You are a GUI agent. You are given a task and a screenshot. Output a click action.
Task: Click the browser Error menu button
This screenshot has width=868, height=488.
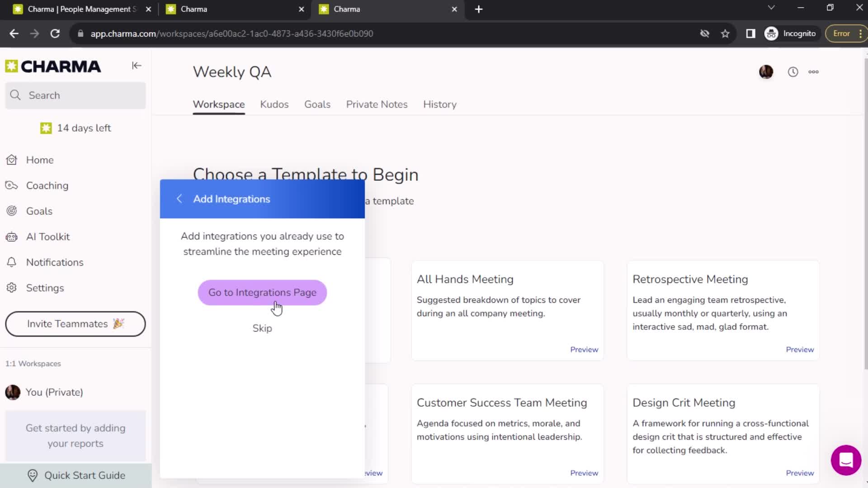(845, 33)
